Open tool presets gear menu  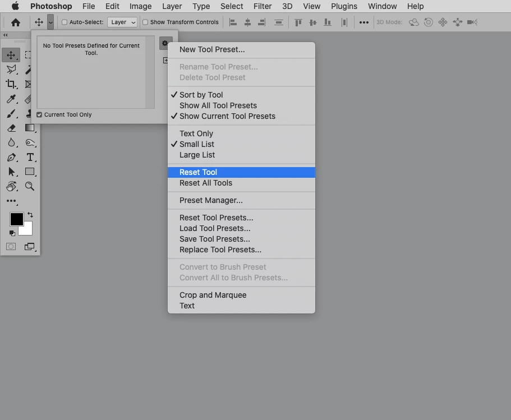point(165,43)
